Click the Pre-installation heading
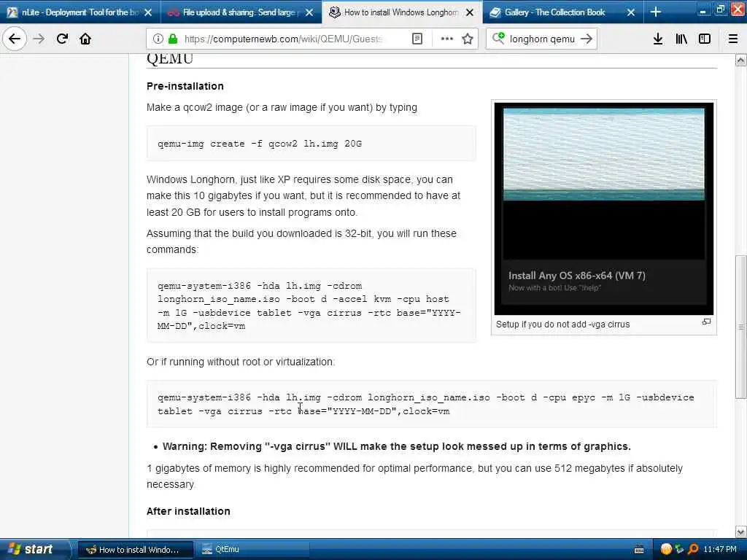Screen dimensions: 747x560 185,86
